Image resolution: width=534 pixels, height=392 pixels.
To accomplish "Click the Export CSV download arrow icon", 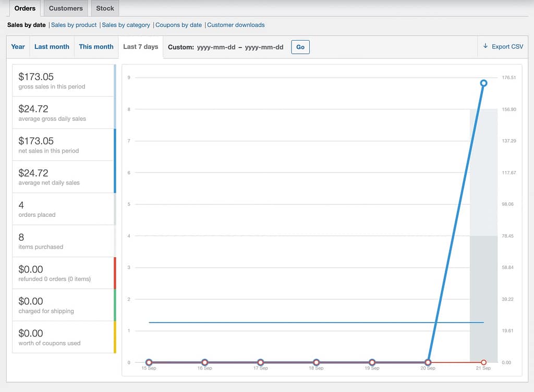I will 486,46.
